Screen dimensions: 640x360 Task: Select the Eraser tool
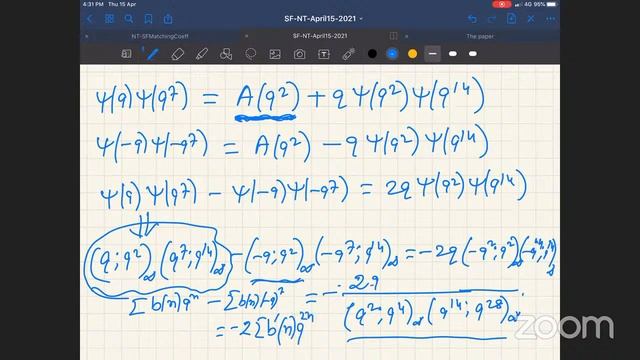click(x=177, y=54)
